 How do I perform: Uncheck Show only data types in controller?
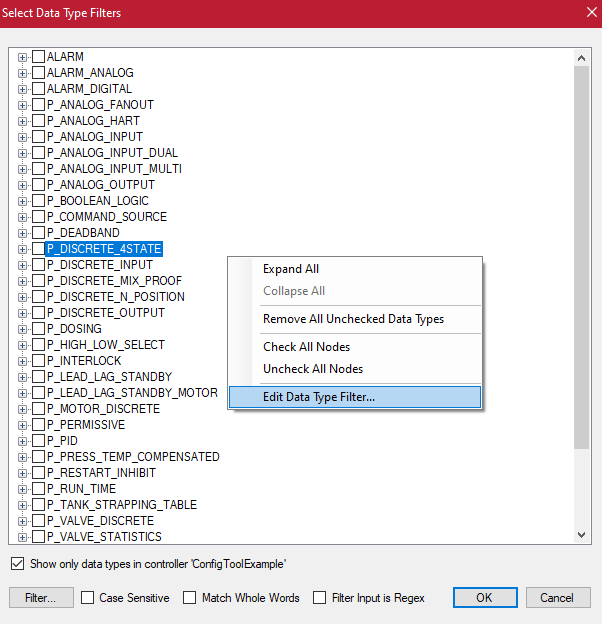click(18, 564)
